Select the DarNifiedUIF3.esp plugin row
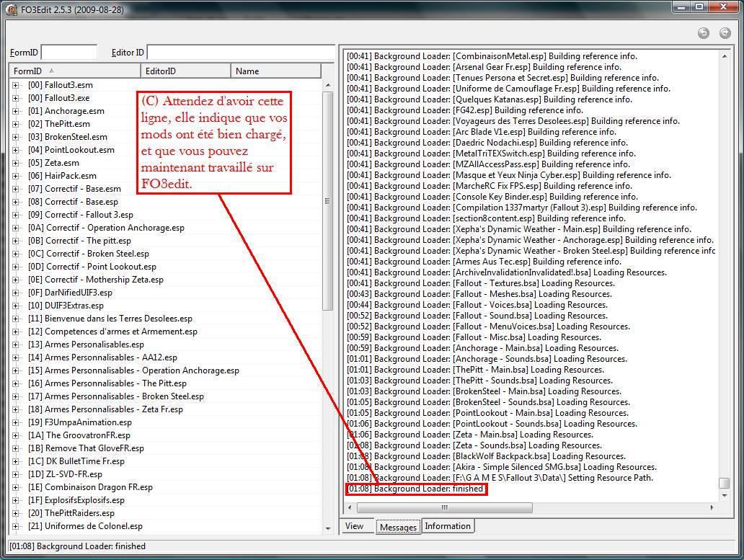Image resolution: width=744 pixels, height=560 pixels. click(x=78, y=293)
